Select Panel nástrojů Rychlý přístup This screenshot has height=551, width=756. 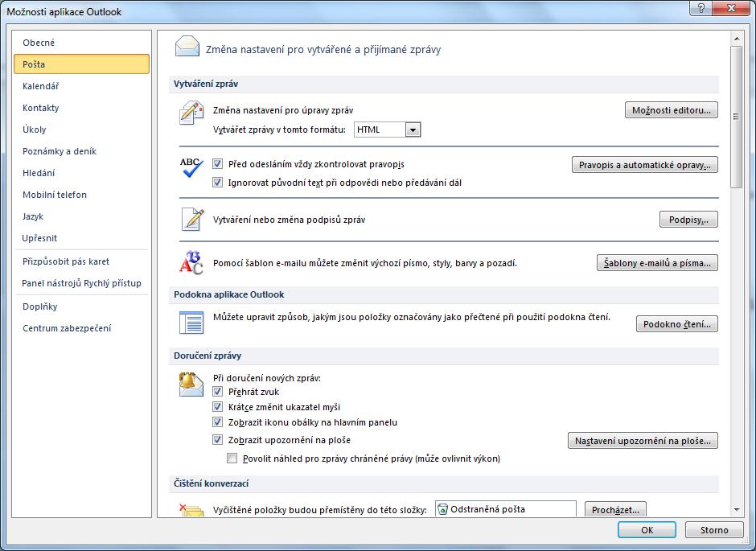81,283
